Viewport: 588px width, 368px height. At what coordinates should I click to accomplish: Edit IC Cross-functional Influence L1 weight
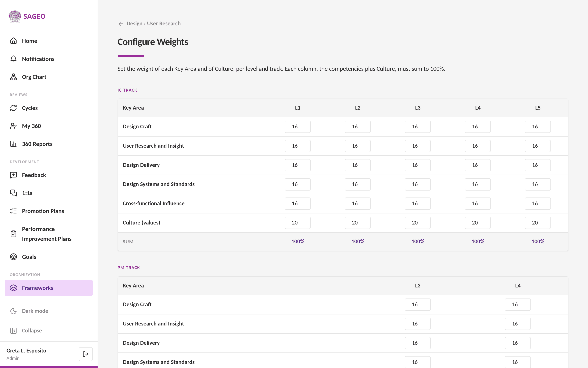point(298,203)
